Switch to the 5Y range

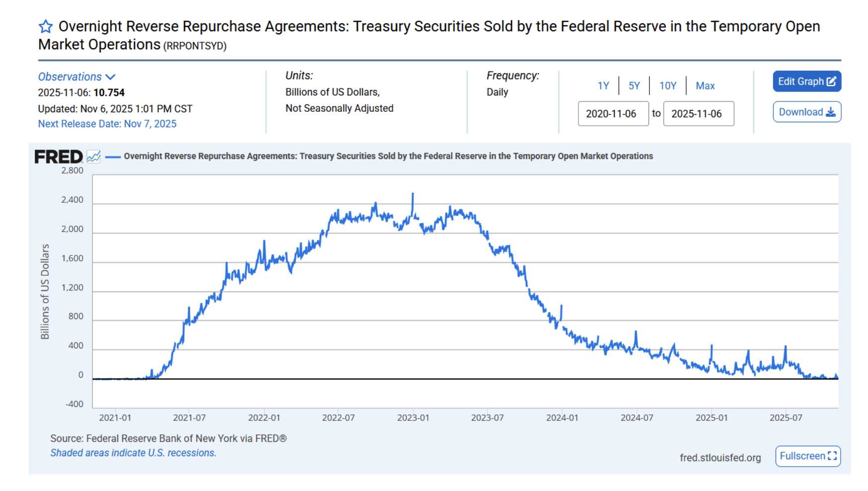(634, 85)
